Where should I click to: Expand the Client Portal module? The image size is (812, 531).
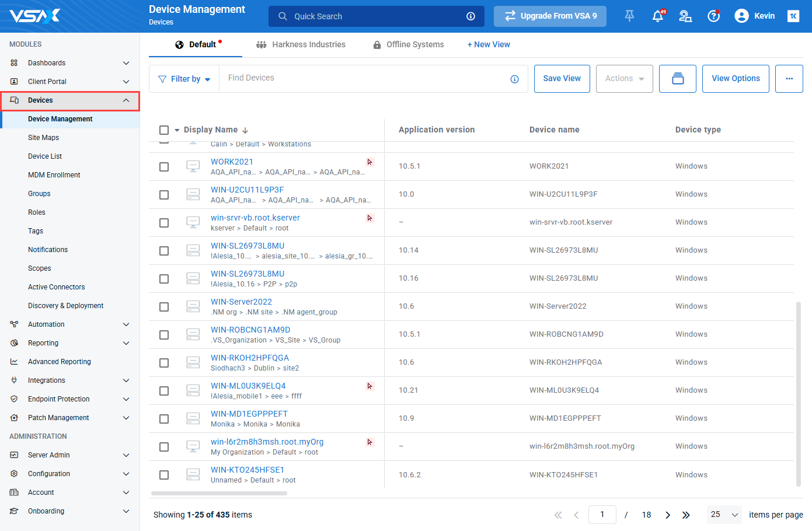(126, 82)
